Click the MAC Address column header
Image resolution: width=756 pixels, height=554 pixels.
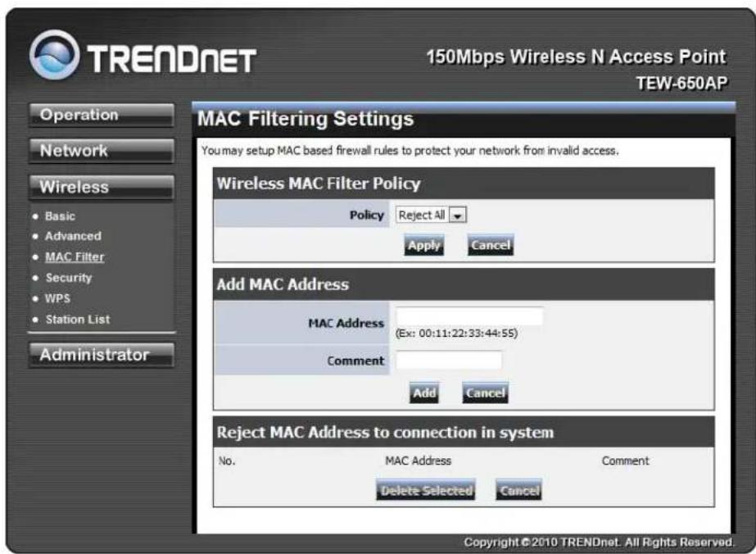tap(418, 461)
